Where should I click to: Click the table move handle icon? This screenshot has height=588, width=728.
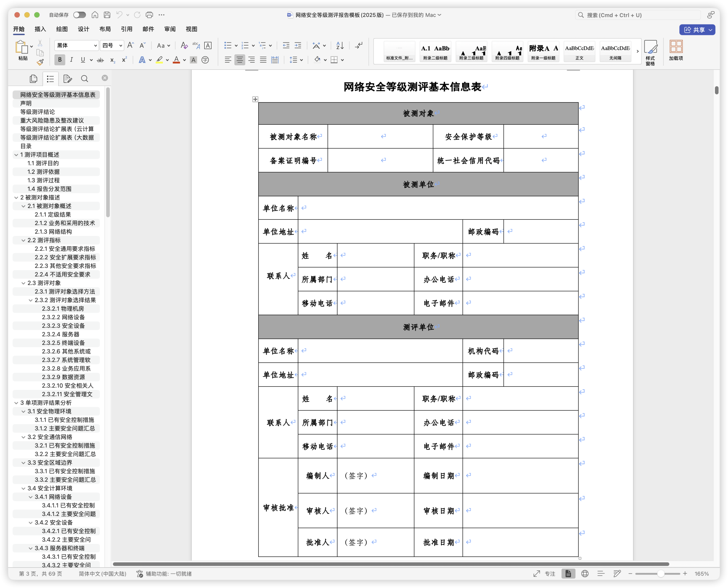[255, 99]
